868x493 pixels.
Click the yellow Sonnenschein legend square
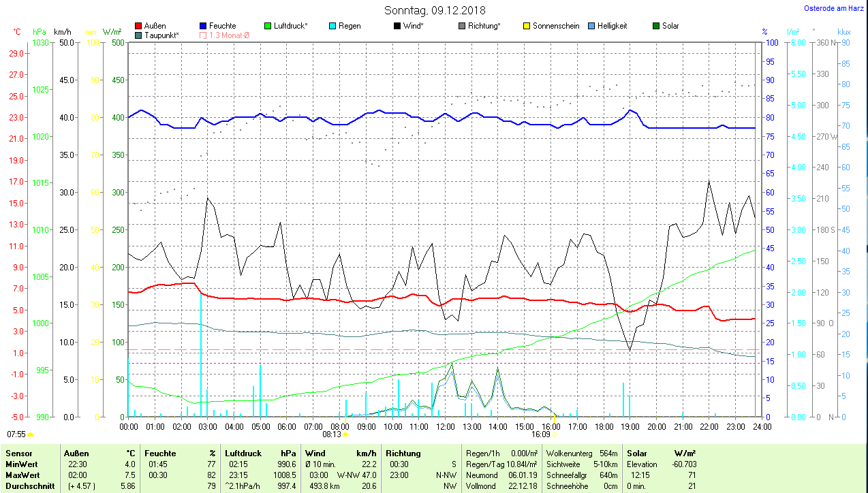tap(527, 26)
